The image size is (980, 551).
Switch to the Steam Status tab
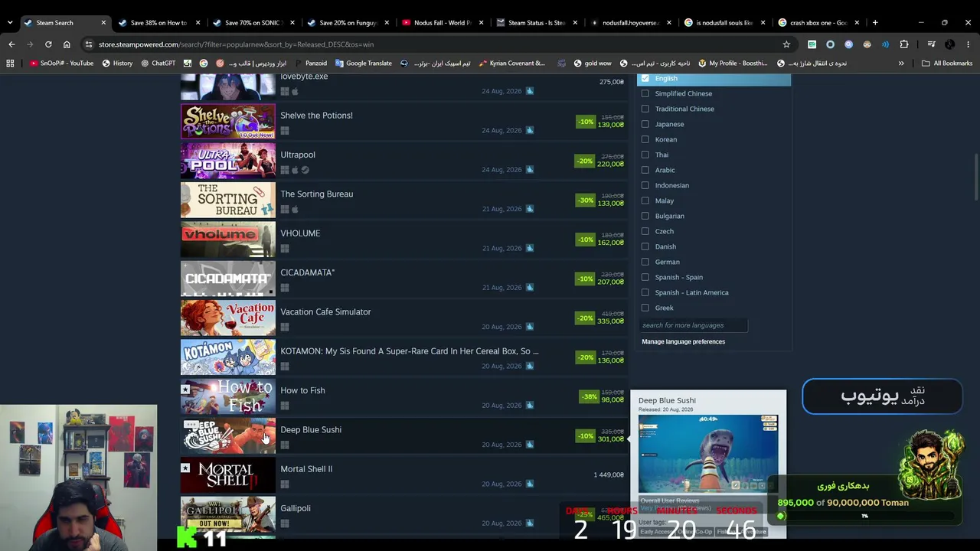click(x=536, y=22)
